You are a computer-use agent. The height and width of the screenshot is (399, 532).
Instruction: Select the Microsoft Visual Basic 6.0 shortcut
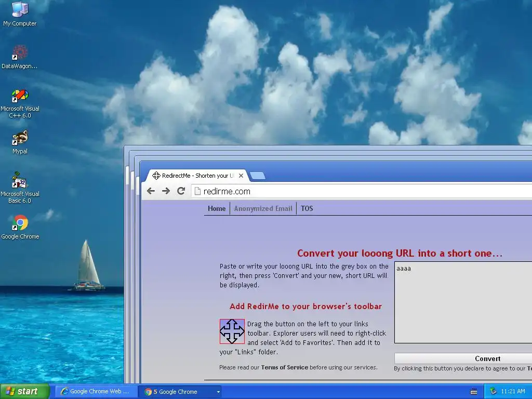tap(20, 188)
